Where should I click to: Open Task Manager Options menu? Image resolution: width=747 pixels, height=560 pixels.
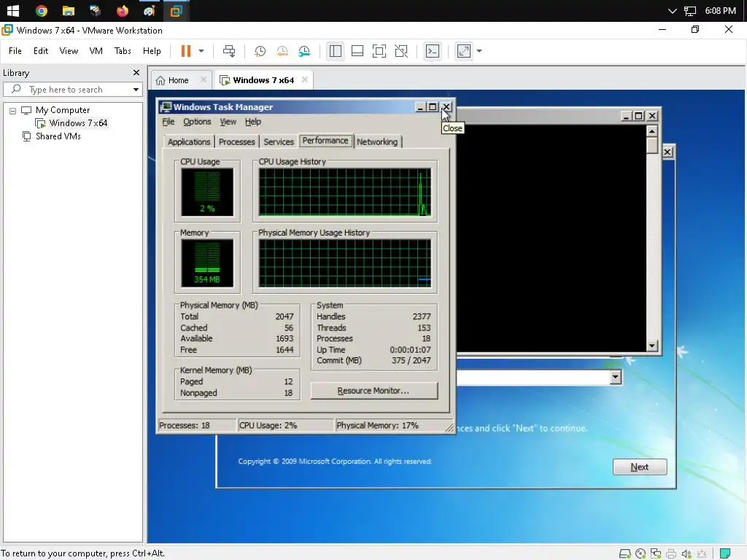197,122
